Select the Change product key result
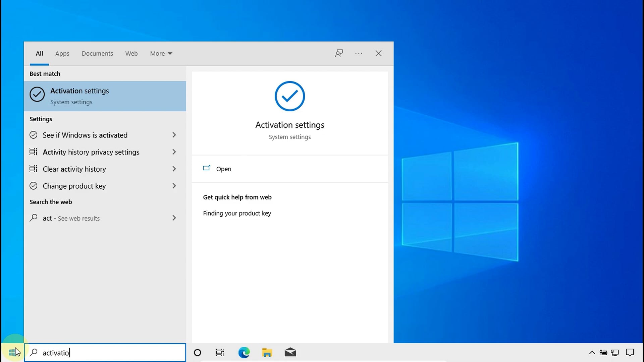The width and height of the screenshot is (644, 362). coord(74,186)
